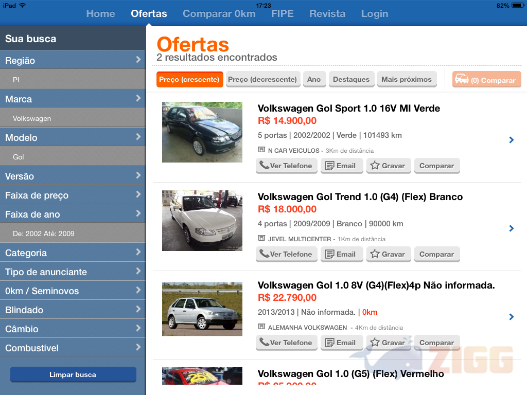Click Email for Gol 1.0 8V listing
This screenshot has height=395, width=527.
(x=342, y=343)
